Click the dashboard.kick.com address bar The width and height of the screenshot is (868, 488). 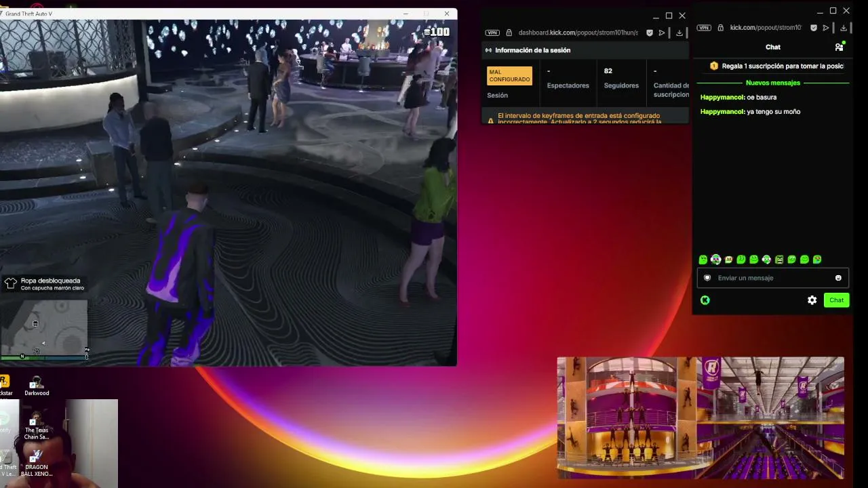578,33
